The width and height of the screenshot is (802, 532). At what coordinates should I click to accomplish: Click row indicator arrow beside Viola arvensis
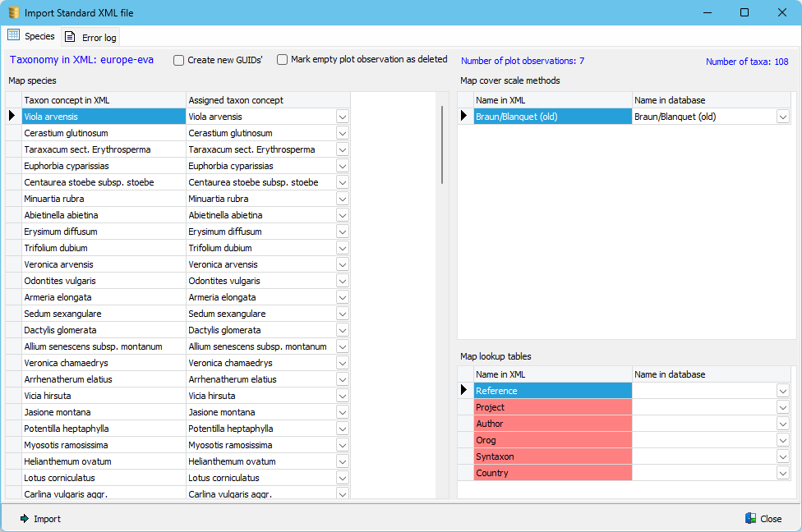click(x=12, y=116)
